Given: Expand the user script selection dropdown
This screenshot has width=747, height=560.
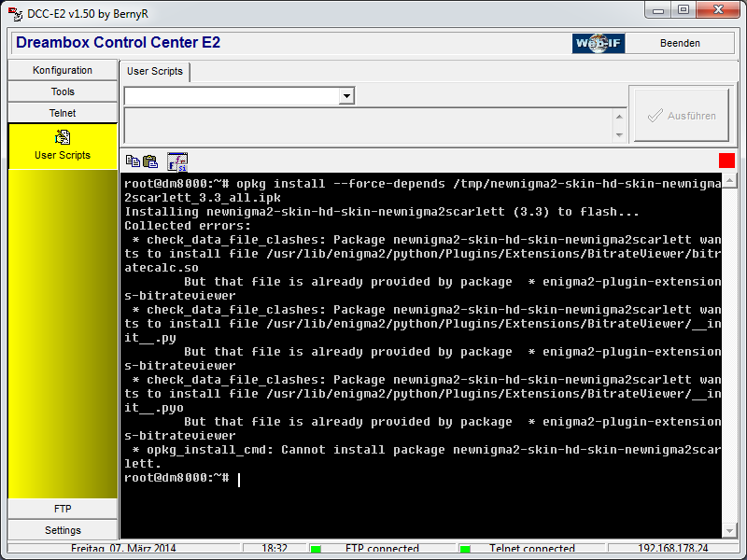Looking at the screenshot, I should pyautogui.click(x=346, y=96).
